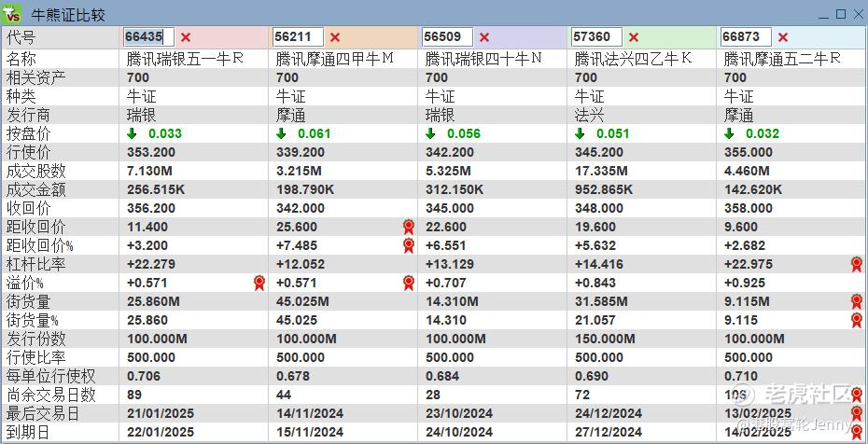This screenshot has height=444, width=868.
Task: Click issuer 法兴 cell
Action: [589, 115]
